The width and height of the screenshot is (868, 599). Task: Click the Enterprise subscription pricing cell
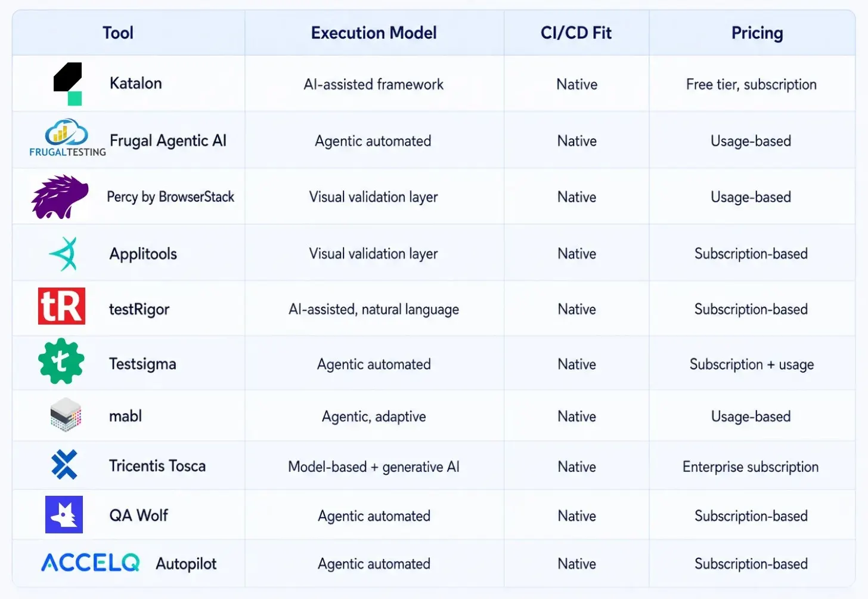click(751, 467)
